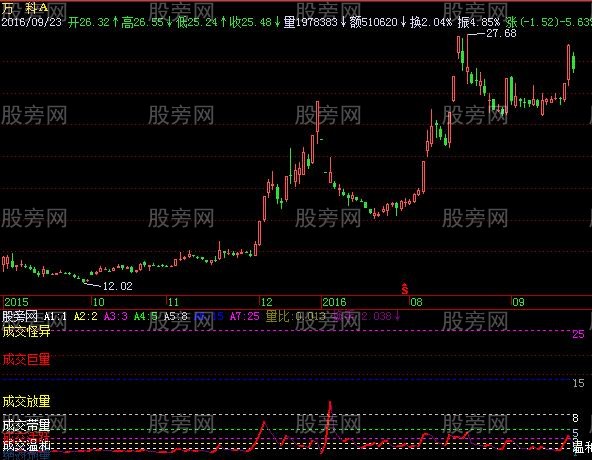Select the open price 开26.32 value
Screen dimensions: 592x460
pyautogui.click(x=89, y=22)
